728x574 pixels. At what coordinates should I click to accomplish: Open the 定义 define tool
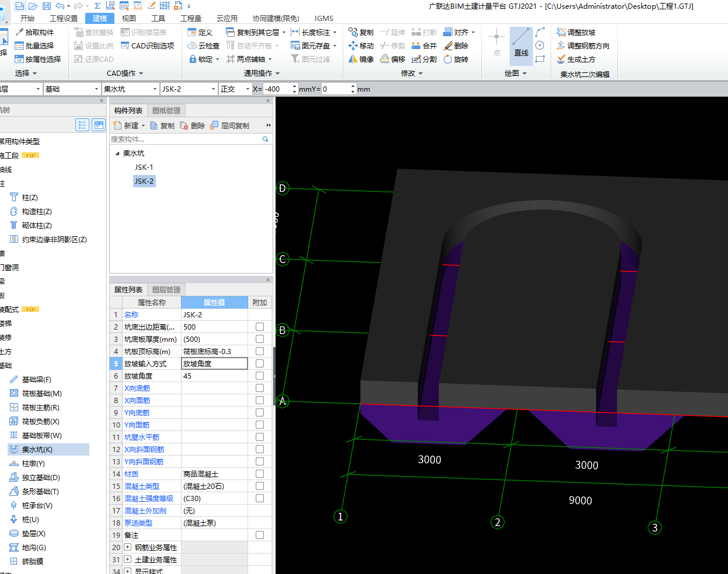200,32
